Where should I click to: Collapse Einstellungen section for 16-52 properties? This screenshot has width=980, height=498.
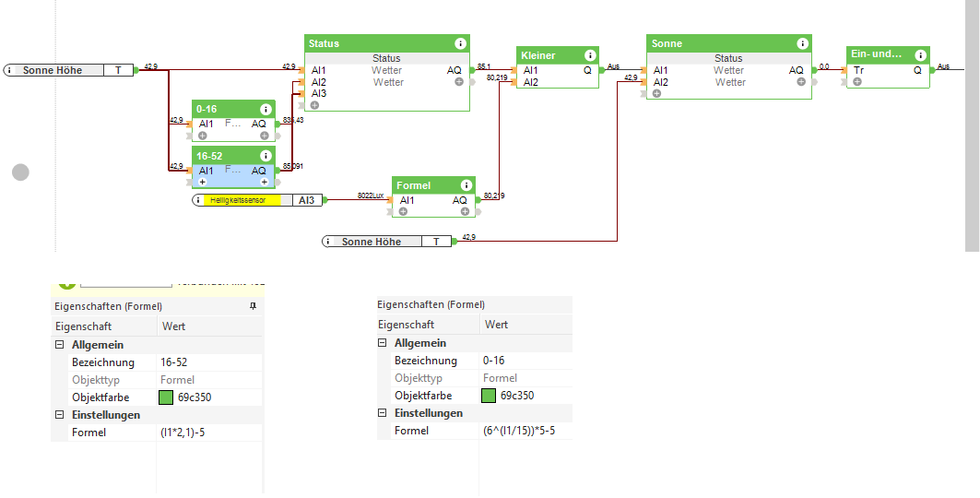(x=59, y=415)
